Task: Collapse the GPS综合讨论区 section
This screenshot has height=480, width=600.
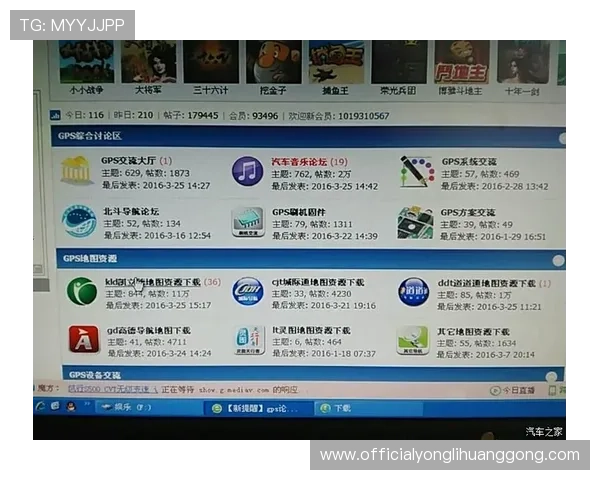Action: pyautogui.click(x=562, y=139)
